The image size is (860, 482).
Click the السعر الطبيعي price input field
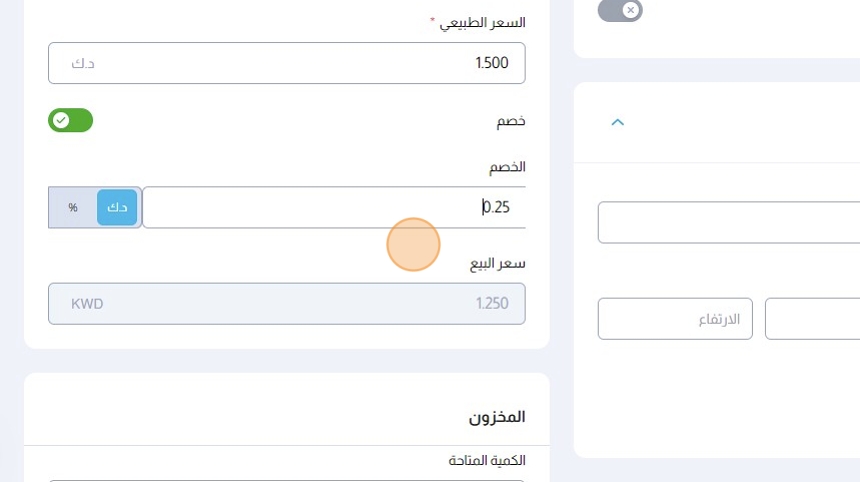click(286, 63)
